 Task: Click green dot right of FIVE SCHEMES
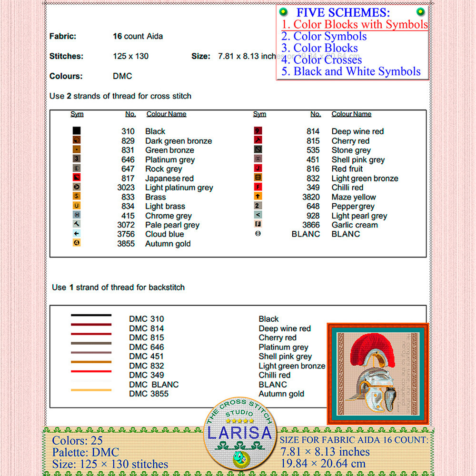pos(420,12)
